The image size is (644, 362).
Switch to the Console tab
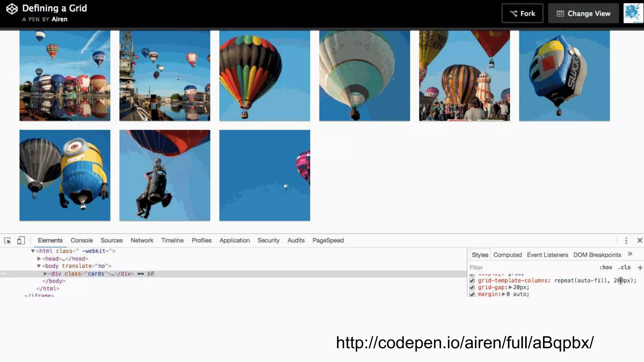(82, 240)
